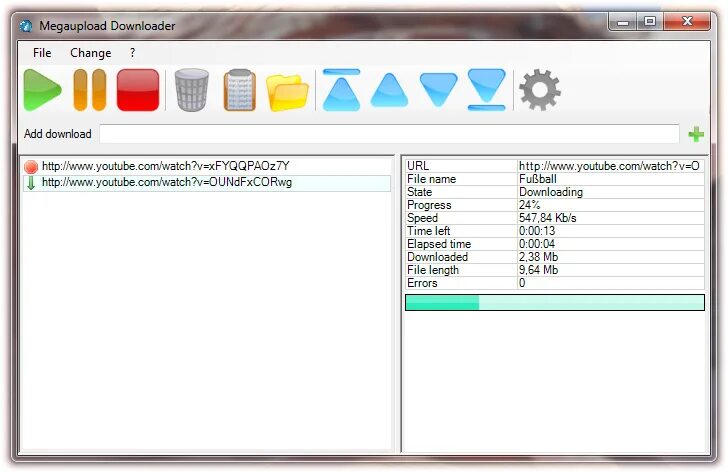Move selected download down one position

click(438, 90)
